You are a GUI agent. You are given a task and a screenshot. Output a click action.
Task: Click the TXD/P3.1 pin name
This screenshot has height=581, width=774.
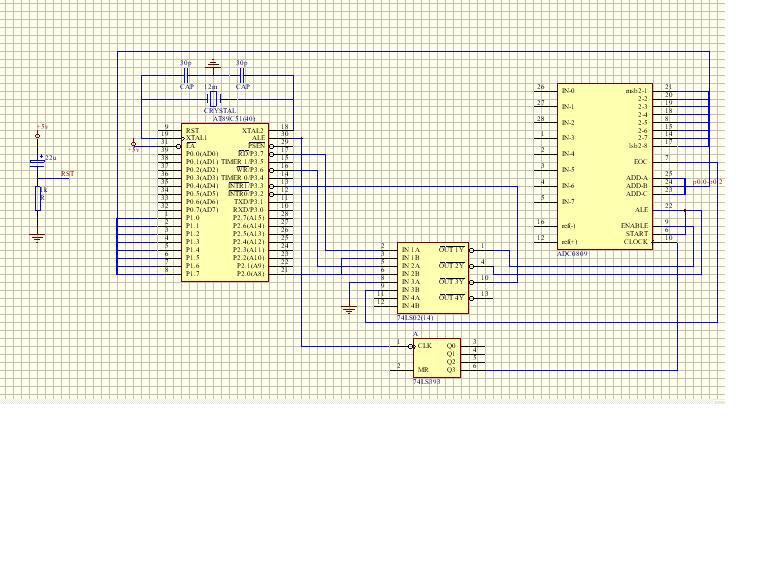249,201
